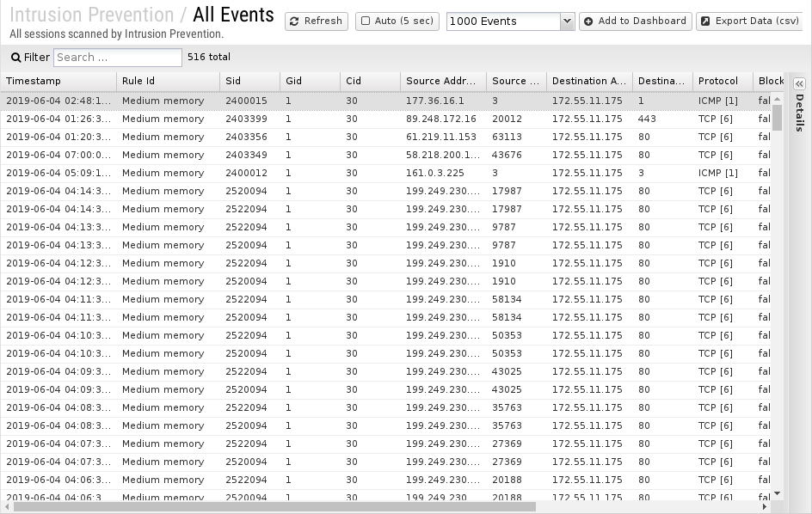
Task: Sort by Destination Port column header
Action: pos(662,82)
